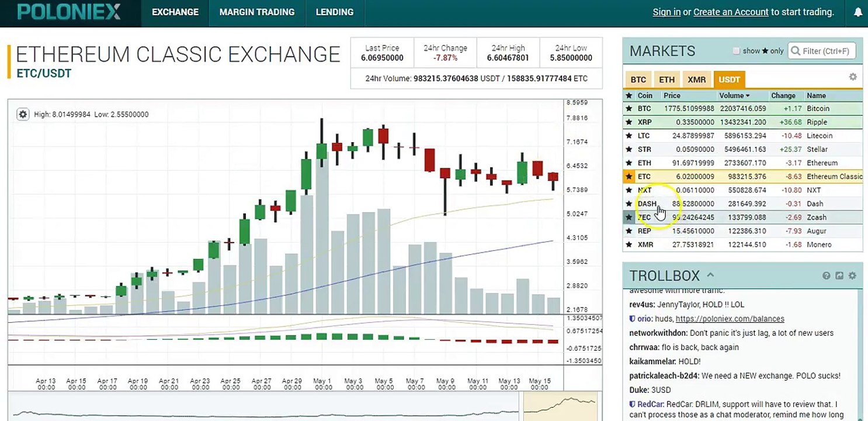Toggle 'show star only' checkbox
This screenshot has height=421, width=868.
click(x=736, y=51)
